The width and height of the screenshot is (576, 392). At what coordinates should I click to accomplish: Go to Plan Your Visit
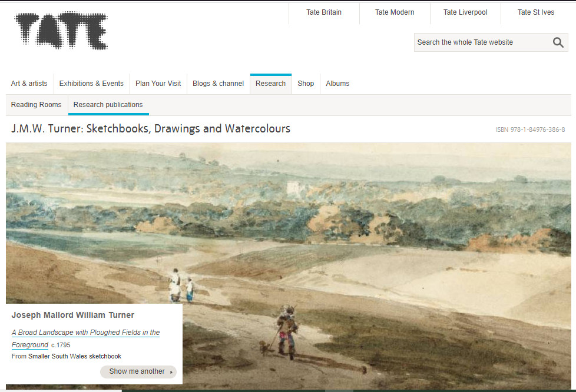158,84
